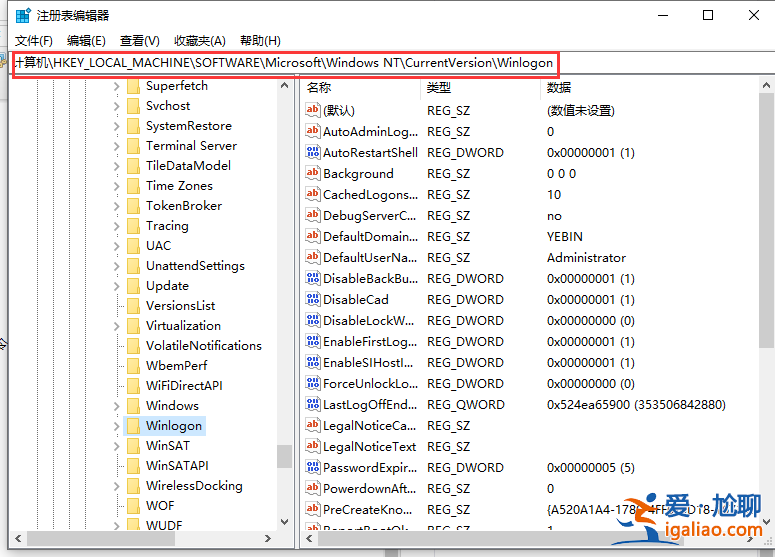This screenshot has height=557, width=775.
Task: Select the Update folder icon
Action: click(x=133, y=286)
